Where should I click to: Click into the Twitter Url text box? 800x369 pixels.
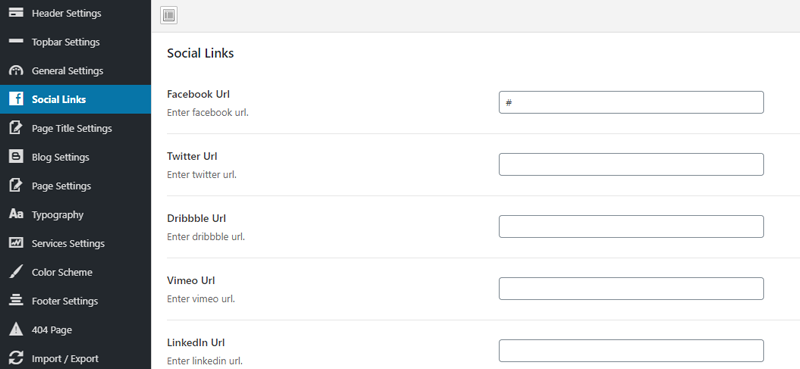click(x=631, y=164)
